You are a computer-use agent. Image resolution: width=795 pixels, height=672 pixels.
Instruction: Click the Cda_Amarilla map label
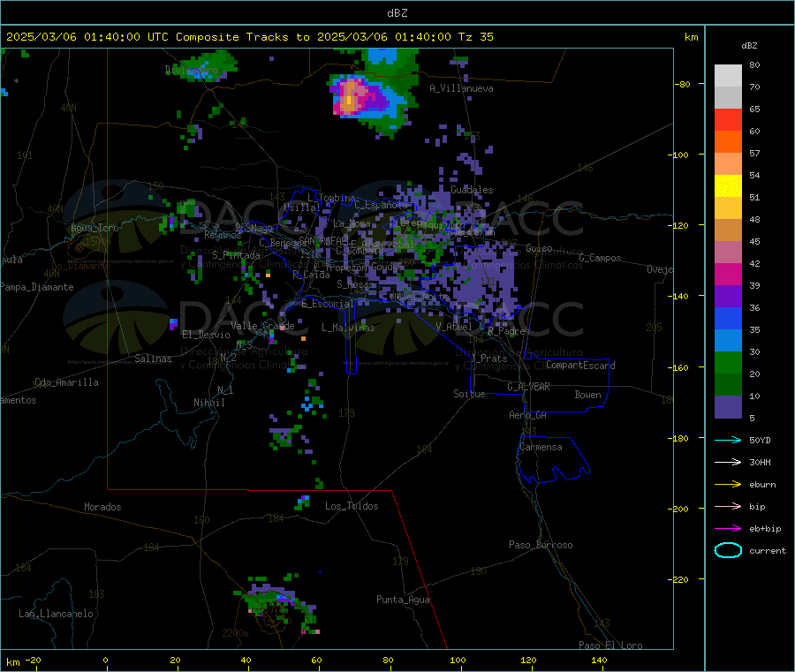[x=66, y=382]
